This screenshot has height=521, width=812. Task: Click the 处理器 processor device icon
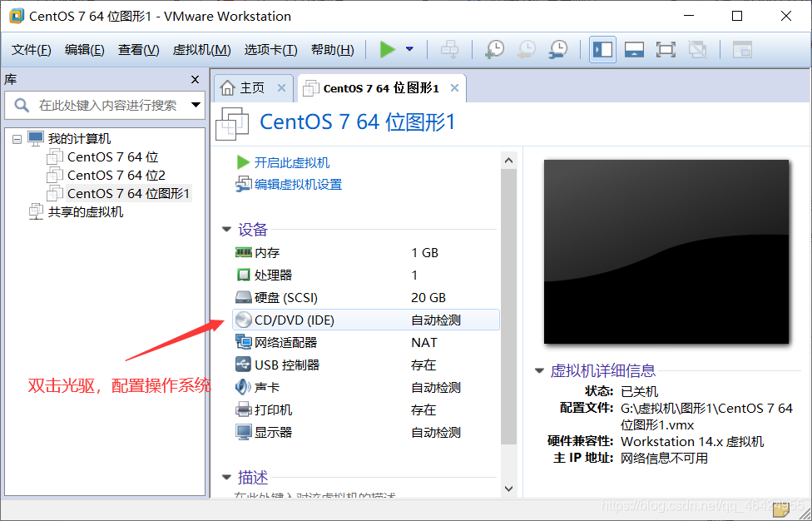tap(244, 275)
